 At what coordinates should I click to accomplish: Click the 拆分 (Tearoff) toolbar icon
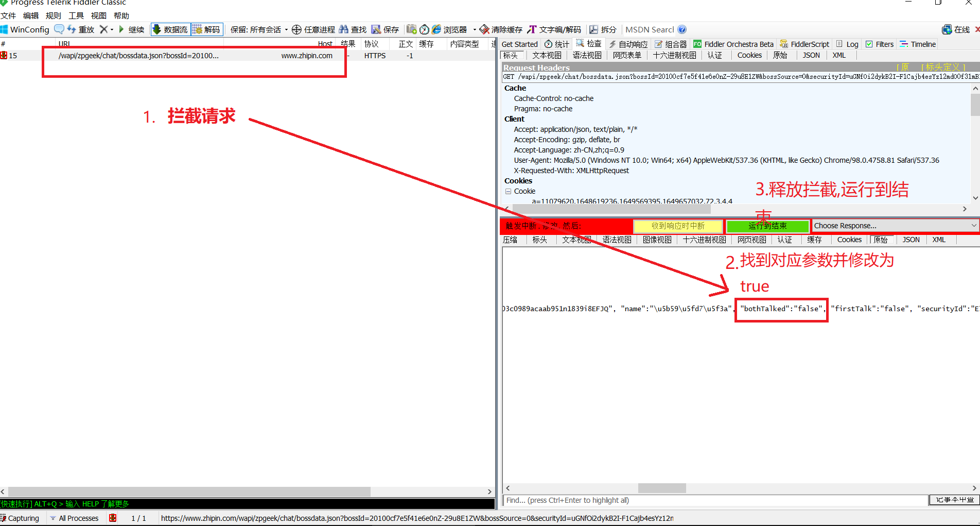[x=594, y=29]
